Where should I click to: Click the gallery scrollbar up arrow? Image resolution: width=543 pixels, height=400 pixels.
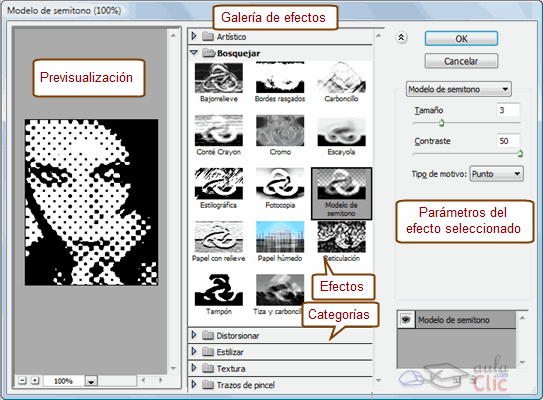[x=378, y=36]
